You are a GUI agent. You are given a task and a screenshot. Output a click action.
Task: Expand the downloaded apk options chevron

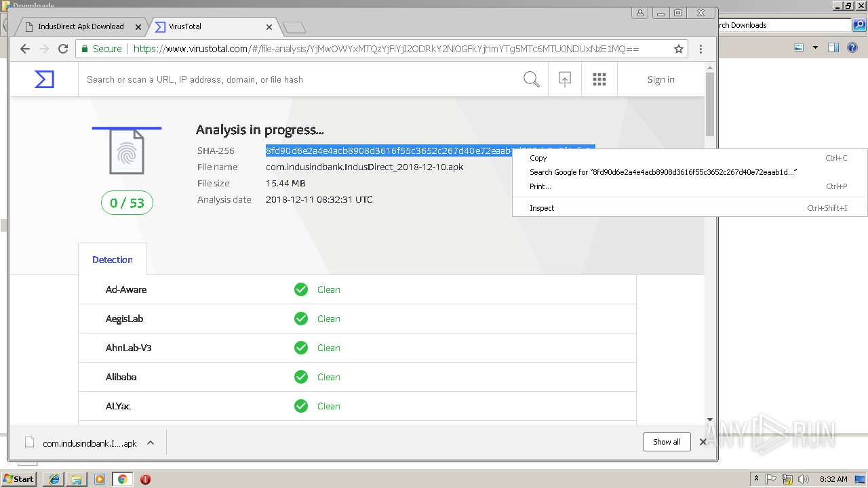pos(151,443)
